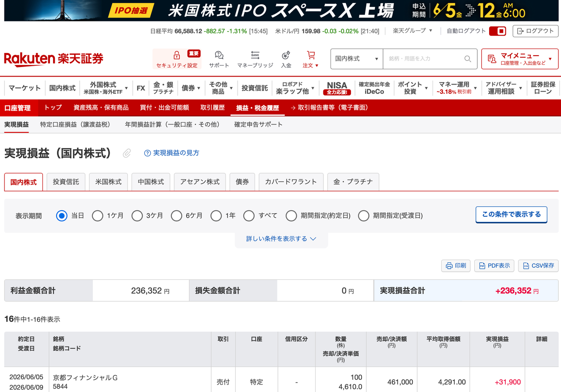Viewport: 561px width, 392px height.
Task: Switch to the アセアン株式 product tab
Action: coord(200,182)
